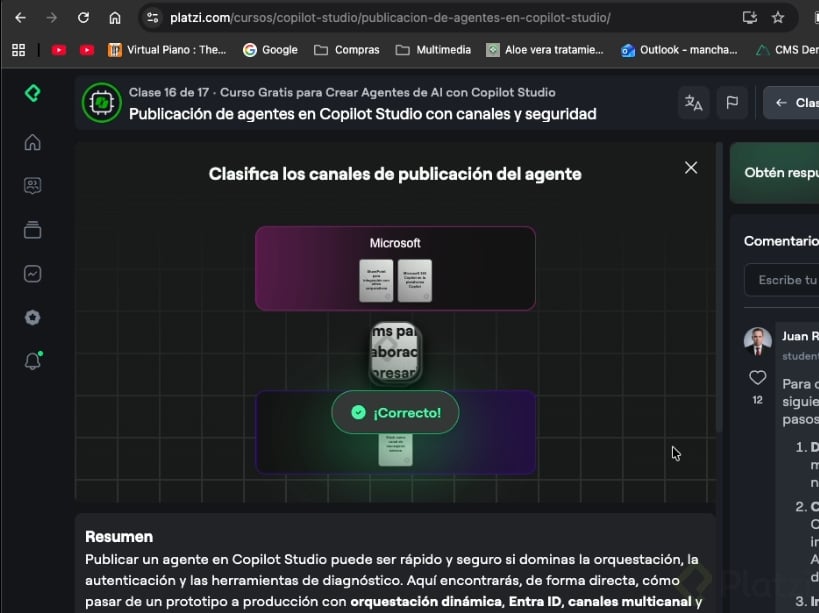Select the second card in Microsoft box
819x613 pixels.
click(x=415, y=281)
